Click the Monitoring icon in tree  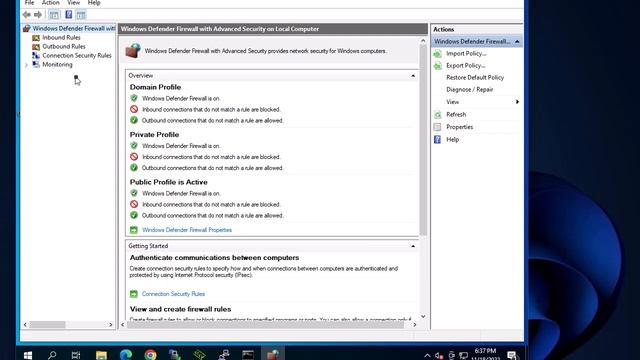click(x=36, y=64)
